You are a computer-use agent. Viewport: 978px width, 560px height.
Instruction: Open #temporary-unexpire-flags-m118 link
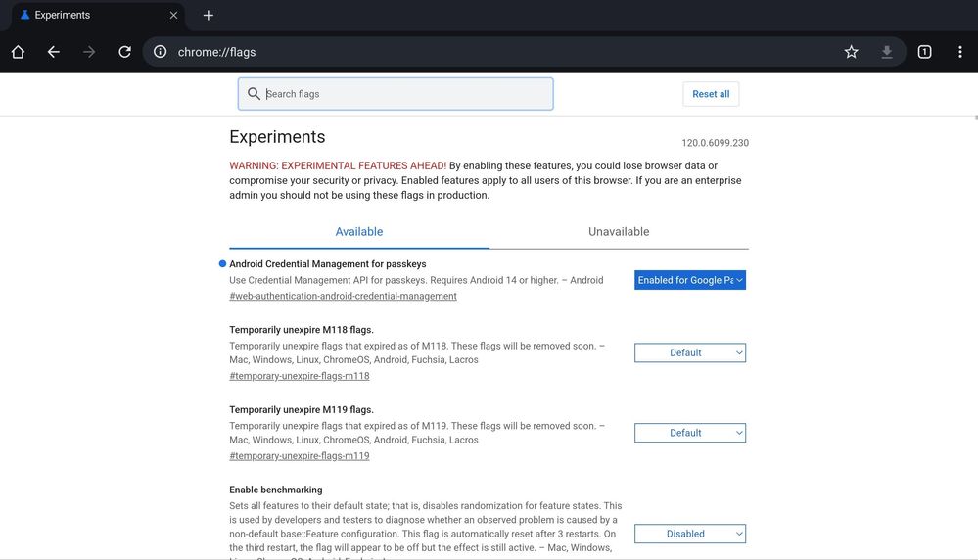300,376
